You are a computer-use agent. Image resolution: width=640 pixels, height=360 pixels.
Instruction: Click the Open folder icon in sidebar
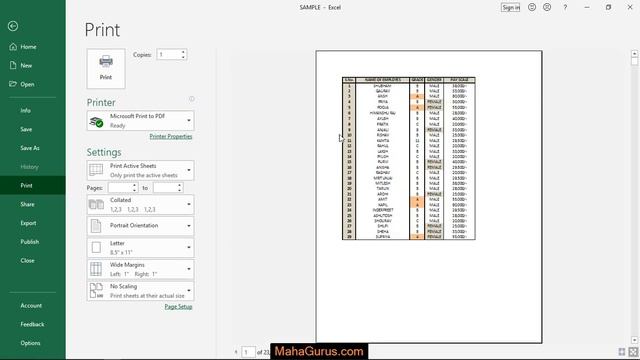point(13,84)
